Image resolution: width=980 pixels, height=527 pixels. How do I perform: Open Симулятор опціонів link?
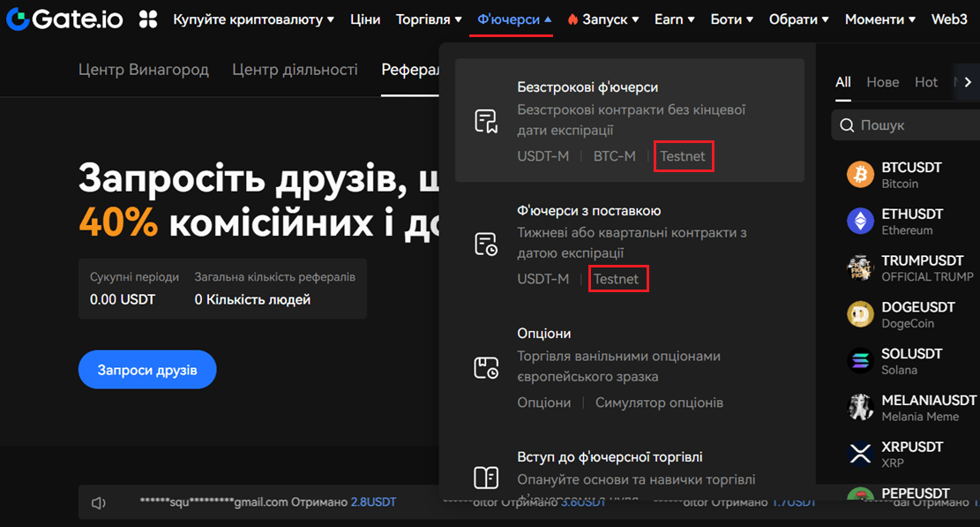coord(660,403)
